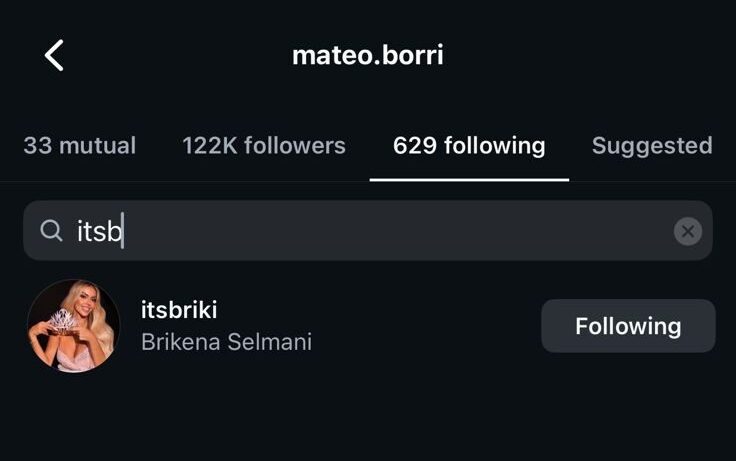Open the itsbriki profile picture
Screen dimensions: 736x461
(x=73, y=326)
